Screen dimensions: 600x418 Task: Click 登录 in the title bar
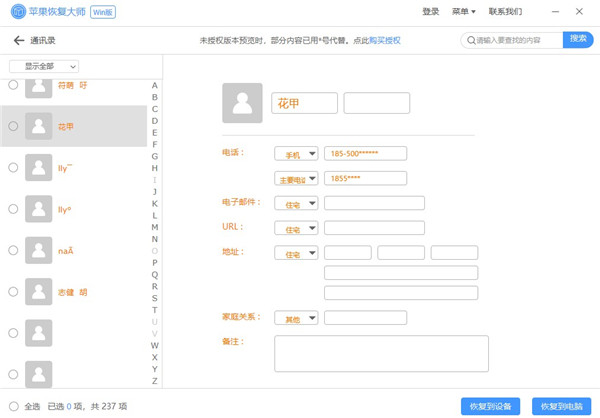click(x=430, y=12)
